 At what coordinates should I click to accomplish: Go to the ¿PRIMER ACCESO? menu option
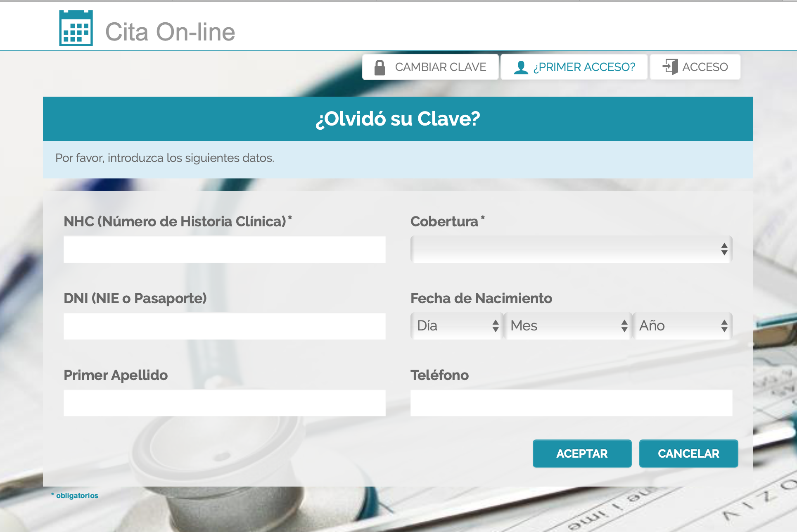[x=574, y=67]
